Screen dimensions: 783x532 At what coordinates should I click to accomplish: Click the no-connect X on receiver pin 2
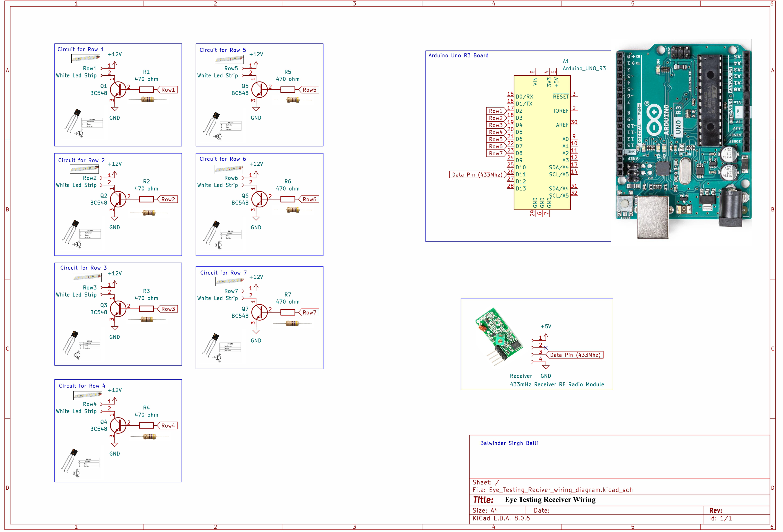pos(546,348)
